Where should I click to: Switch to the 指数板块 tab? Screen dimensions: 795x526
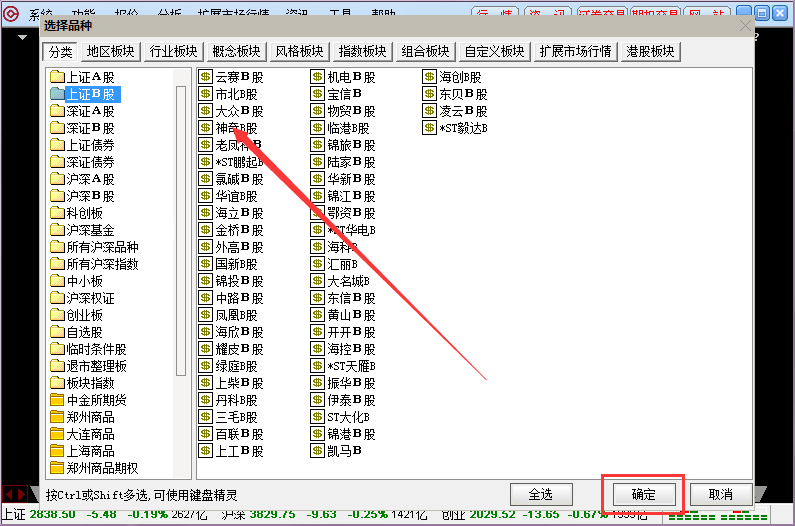click(x=362, y=52)
